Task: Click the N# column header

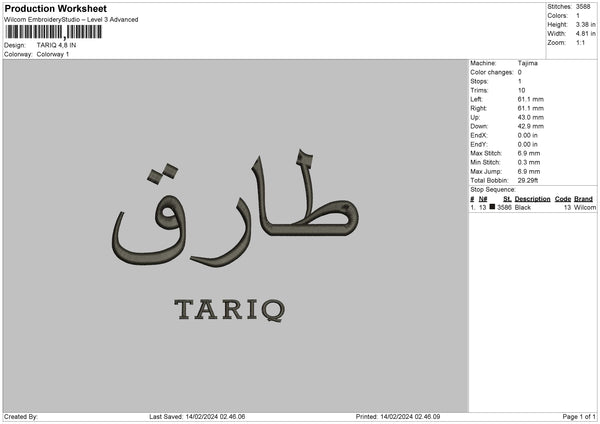Action: (483, 199)
